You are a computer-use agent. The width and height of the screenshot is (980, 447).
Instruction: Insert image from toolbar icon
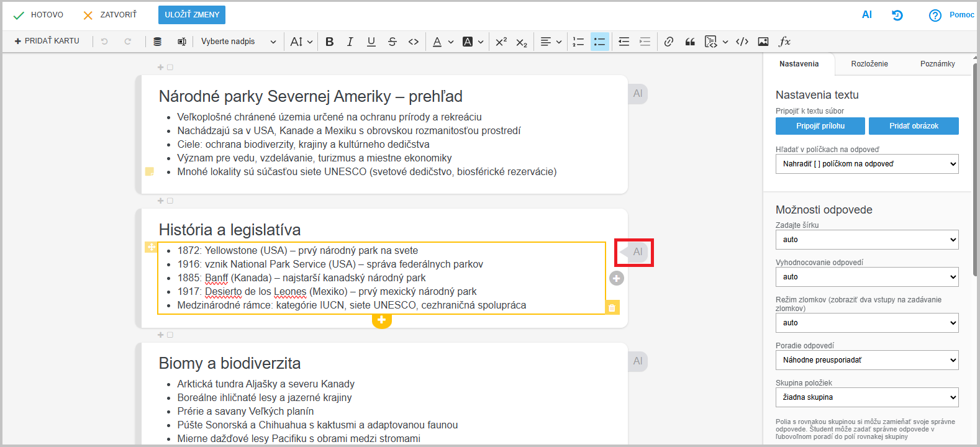[763, 42]
